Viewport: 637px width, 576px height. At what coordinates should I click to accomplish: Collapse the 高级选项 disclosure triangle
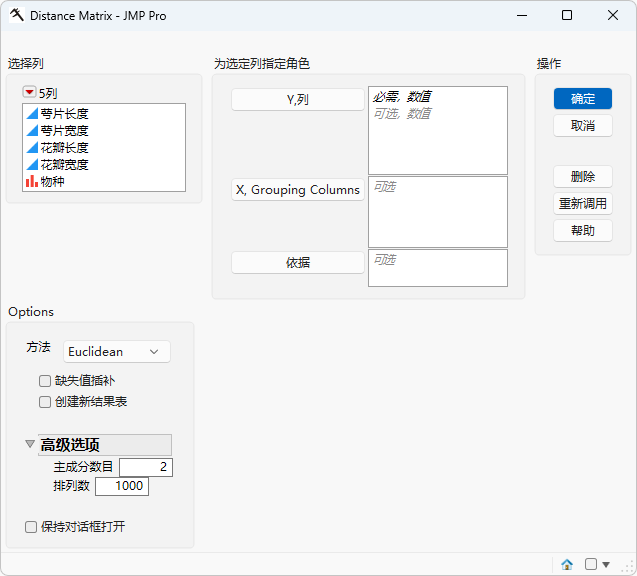click(x=30, y=444)
